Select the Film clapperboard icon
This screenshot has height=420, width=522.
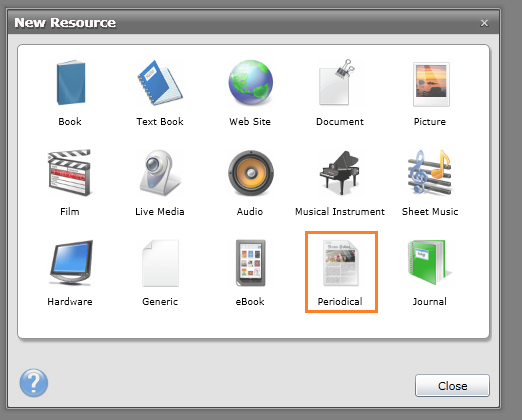coord(70,172)
